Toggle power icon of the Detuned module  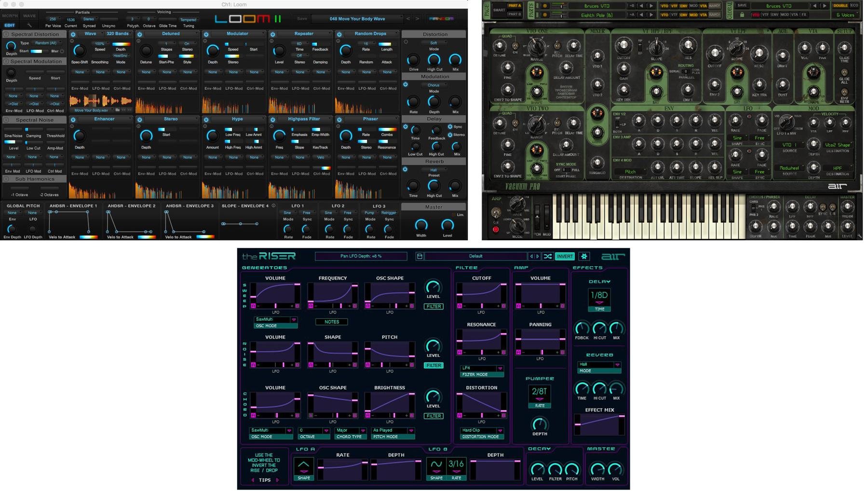click(140, 34)
